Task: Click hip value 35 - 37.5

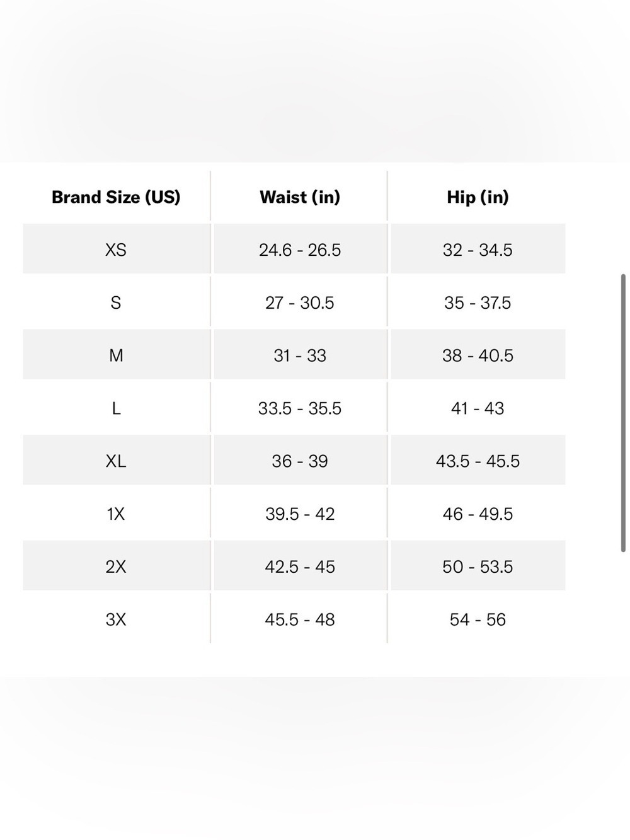Action: pyautogui.click(x=478, y=303)
